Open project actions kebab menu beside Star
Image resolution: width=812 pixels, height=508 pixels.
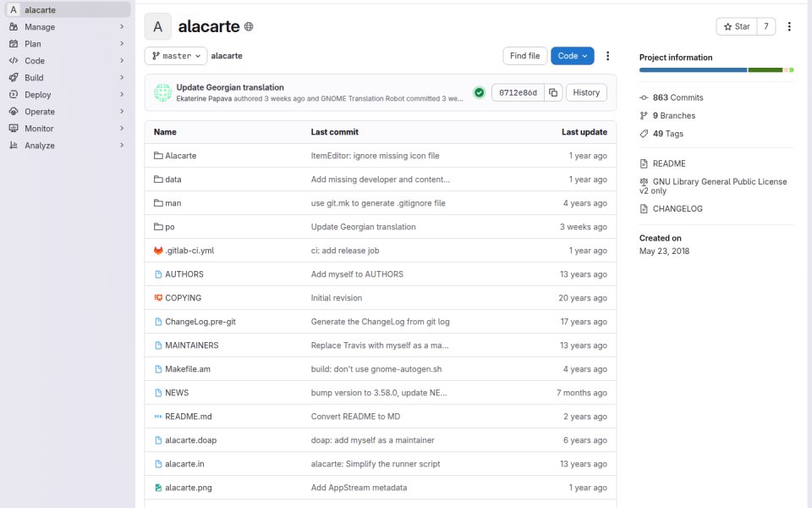point(789,26)
